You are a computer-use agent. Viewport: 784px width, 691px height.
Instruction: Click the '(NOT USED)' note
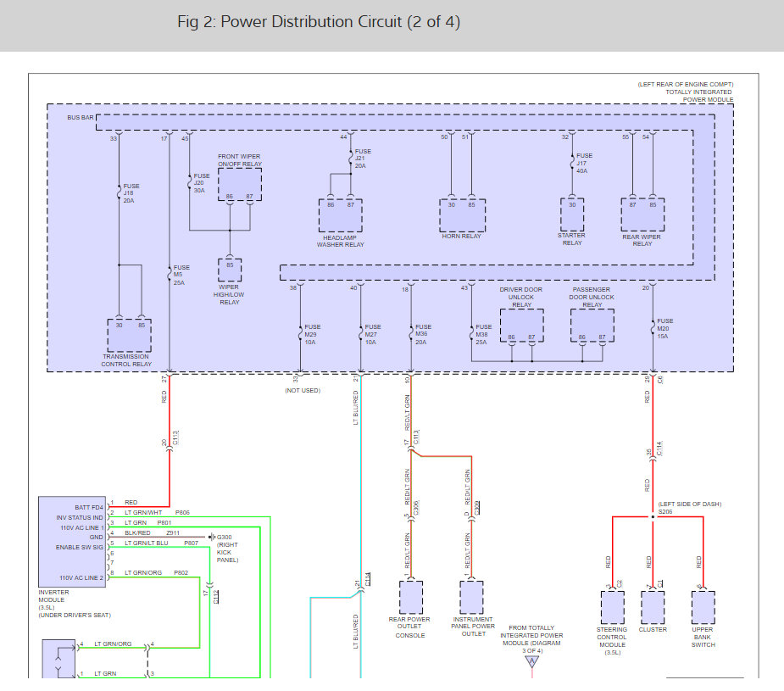pos(303,391)
